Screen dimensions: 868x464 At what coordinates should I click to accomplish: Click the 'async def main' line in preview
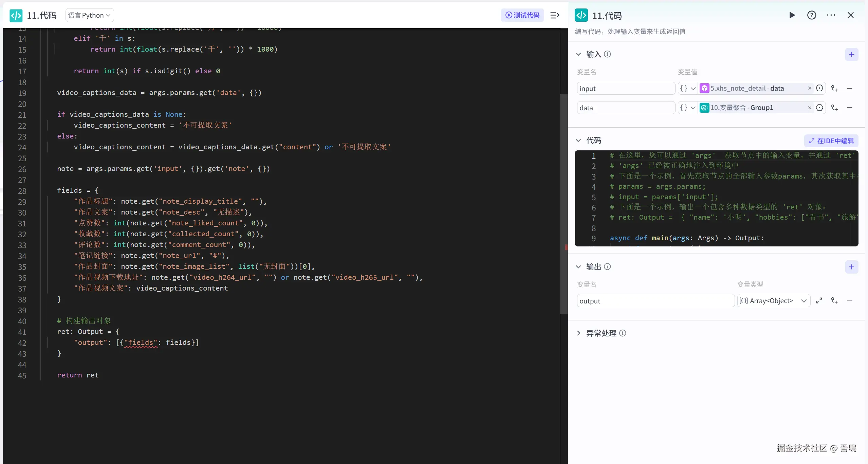pyautogui.click(x=687, y=238)
